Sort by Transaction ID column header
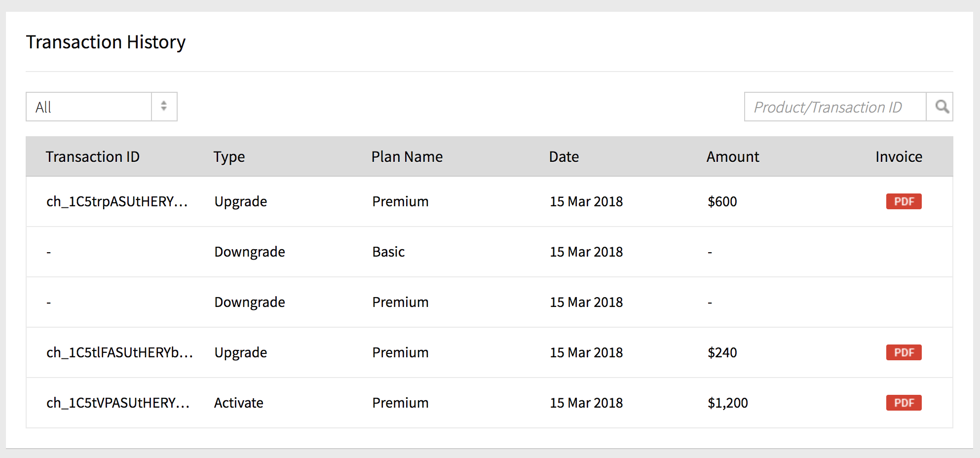 click(93, 157)
